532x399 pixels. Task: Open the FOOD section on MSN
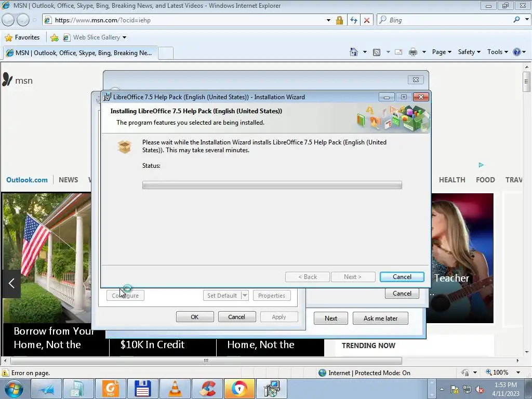pyautogui.click(x=485, y=180)
